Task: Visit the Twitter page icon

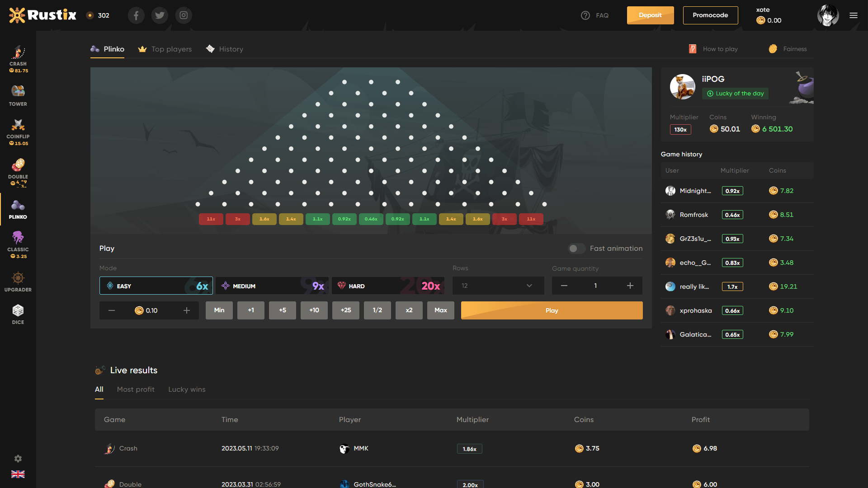Action: coord(160,15)
